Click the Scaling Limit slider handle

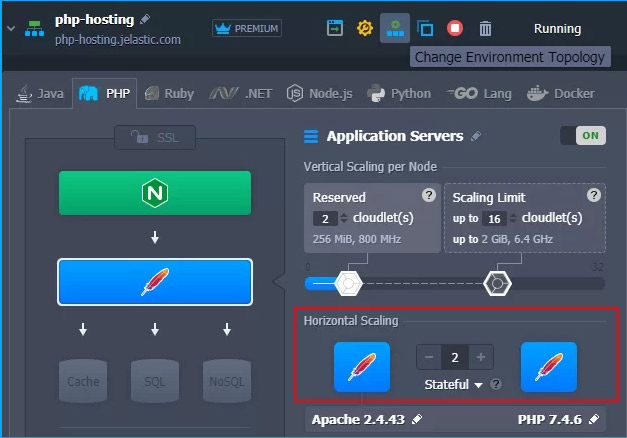click(x=497, y=283)
